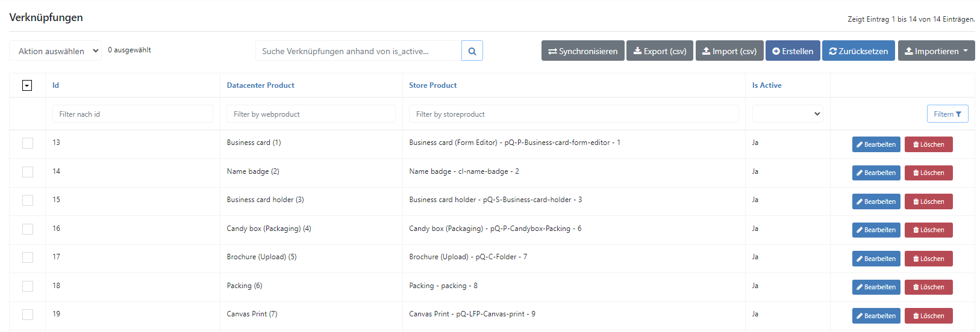Click Erstellen plus button

pos(793,51)
